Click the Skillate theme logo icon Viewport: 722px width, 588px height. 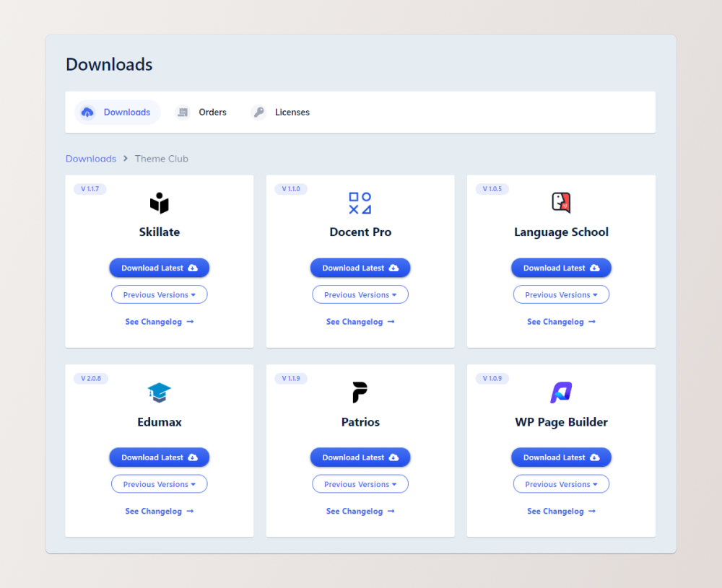(160, 203)
